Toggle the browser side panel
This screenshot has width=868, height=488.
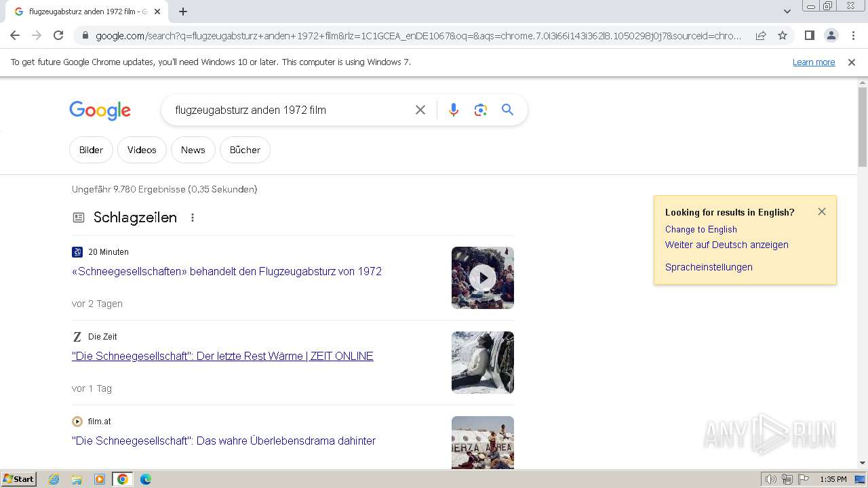pyautogui.click(x=809, y=35)
